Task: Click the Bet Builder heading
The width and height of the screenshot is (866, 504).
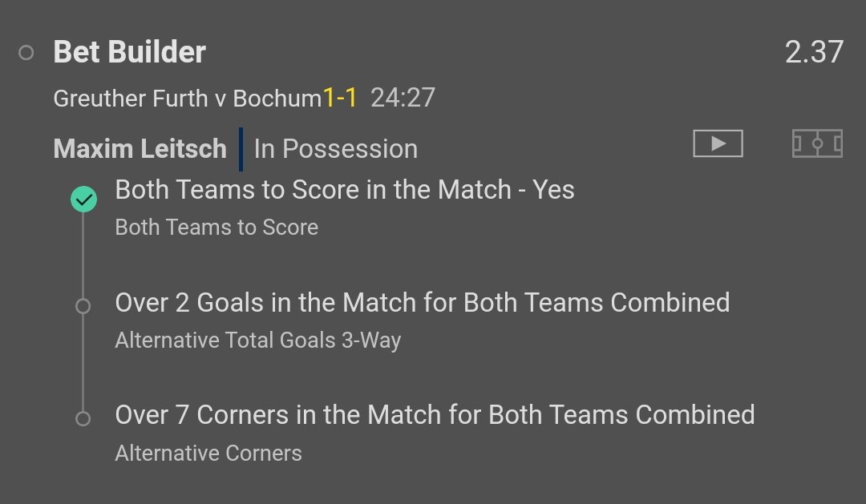Action: tap(130, 52)
